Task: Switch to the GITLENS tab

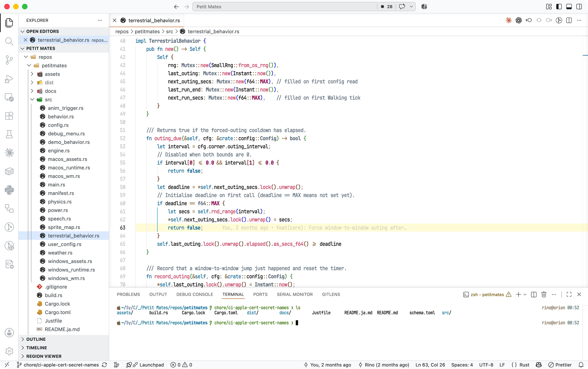Action: (331, 295)
